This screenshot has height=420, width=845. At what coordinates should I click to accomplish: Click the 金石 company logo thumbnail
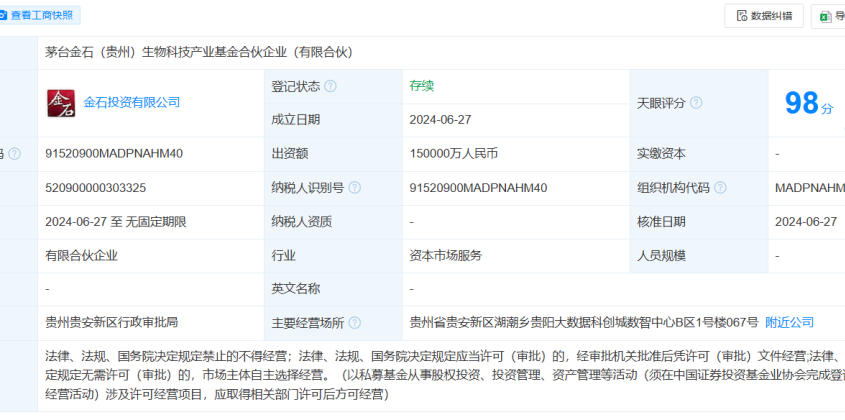click(61, 103)
